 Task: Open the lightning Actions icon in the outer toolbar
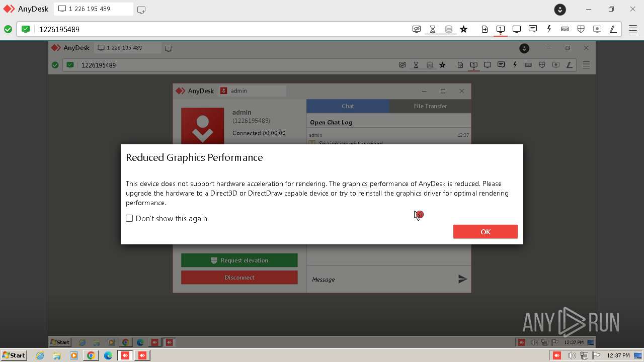pyautogui.click(x=549, y=29)
